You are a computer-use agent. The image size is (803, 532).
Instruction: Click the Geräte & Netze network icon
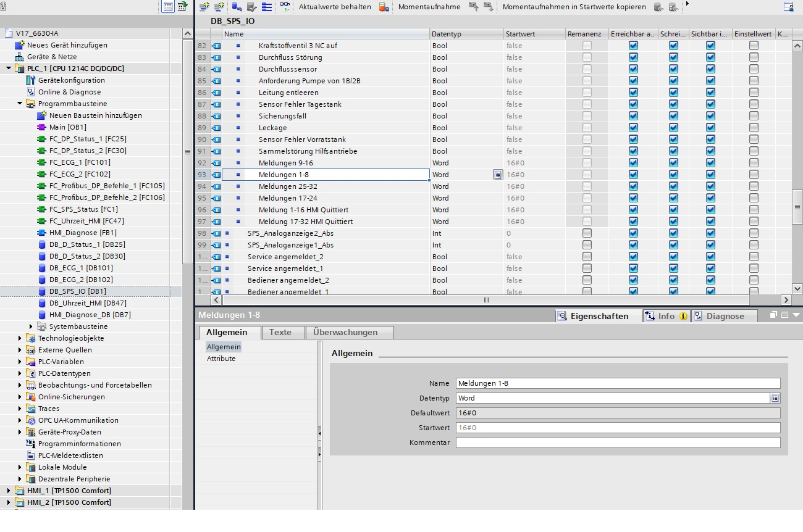point(19,57)
